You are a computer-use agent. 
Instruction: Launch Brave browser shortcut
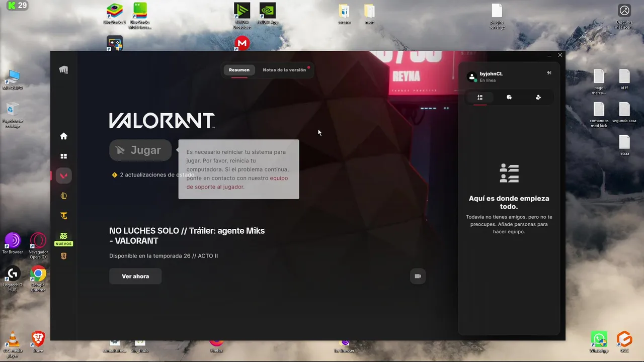coord(38,342)
